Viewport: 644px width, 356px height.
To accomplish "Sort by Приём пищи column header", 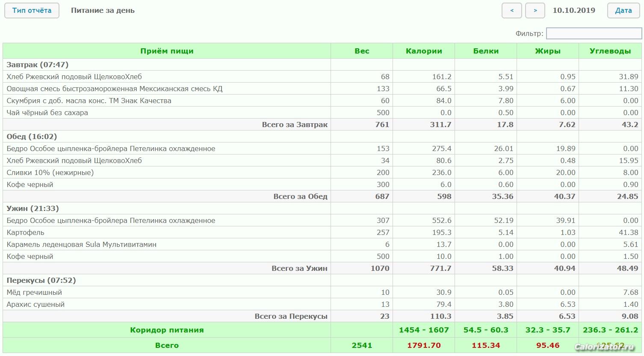I will (167, 51).
